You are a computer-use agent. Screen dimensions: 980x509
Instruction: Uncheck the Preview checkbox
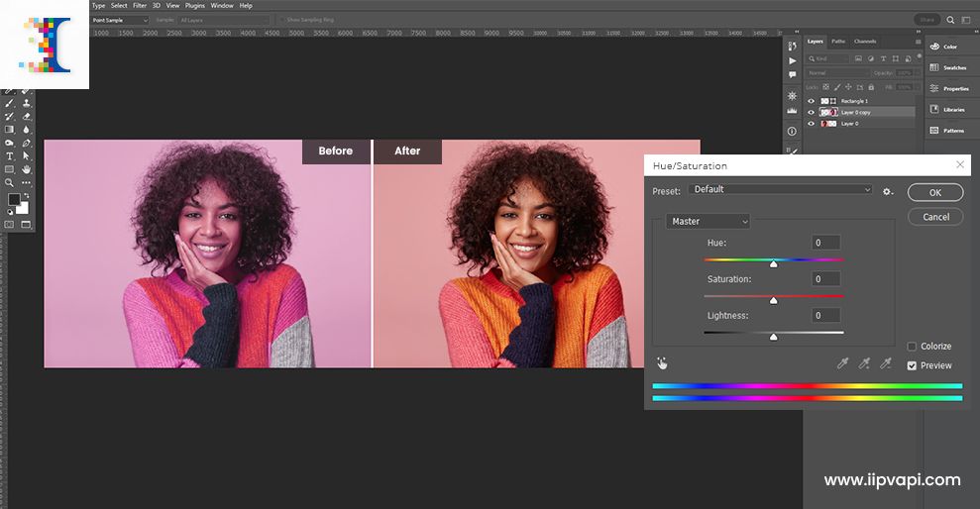click(x=912, y=365)
